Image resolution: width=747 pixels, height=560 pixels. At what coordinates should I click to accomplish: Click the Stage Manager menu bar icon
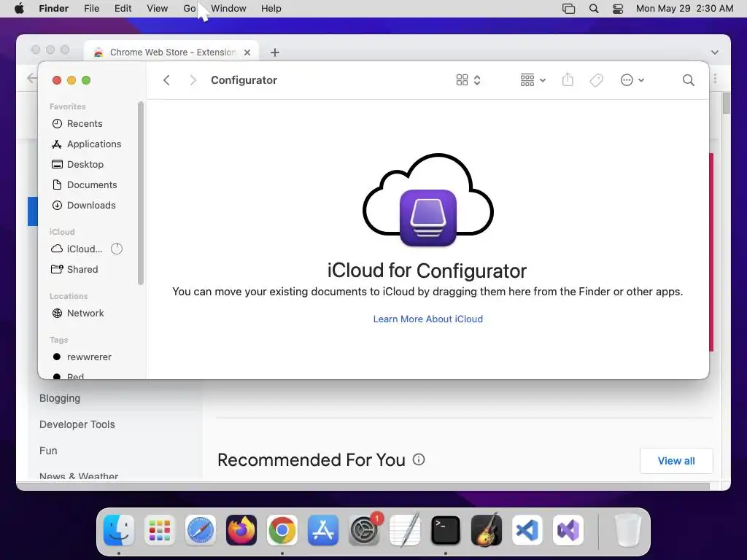pyautogui.click(x=568, y=9)
